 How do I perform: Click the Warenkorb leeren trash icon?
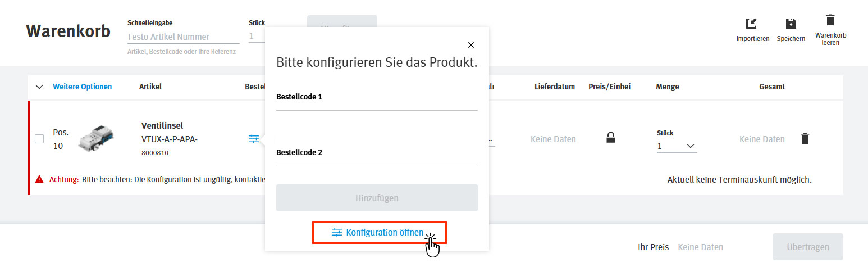coord(830,20)
